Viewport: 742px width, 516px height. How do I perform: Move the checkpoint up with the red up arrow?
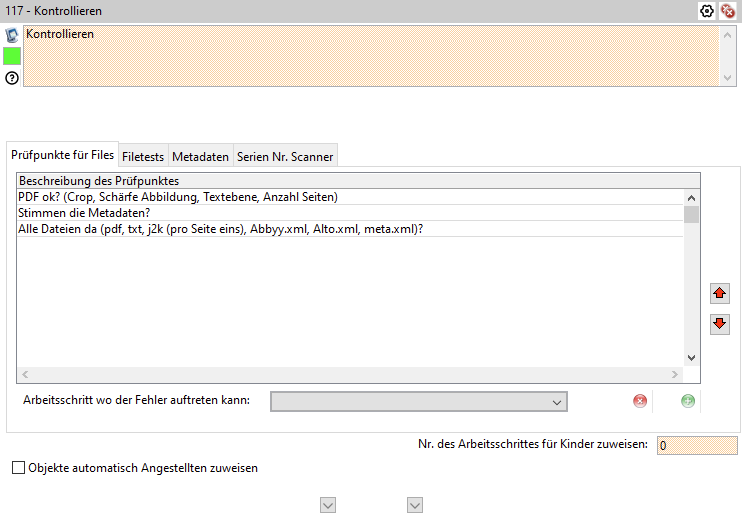pos(720,294)
